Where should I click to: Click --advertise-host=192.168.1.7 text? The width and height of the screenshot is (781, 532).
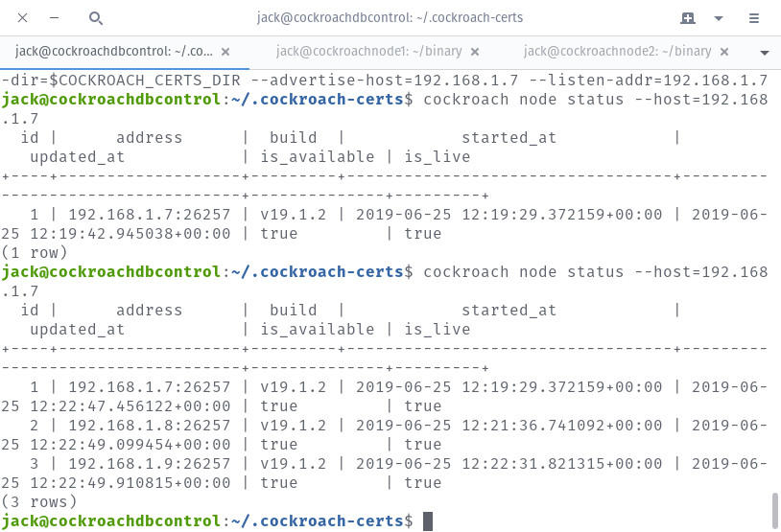click(384, 81)
